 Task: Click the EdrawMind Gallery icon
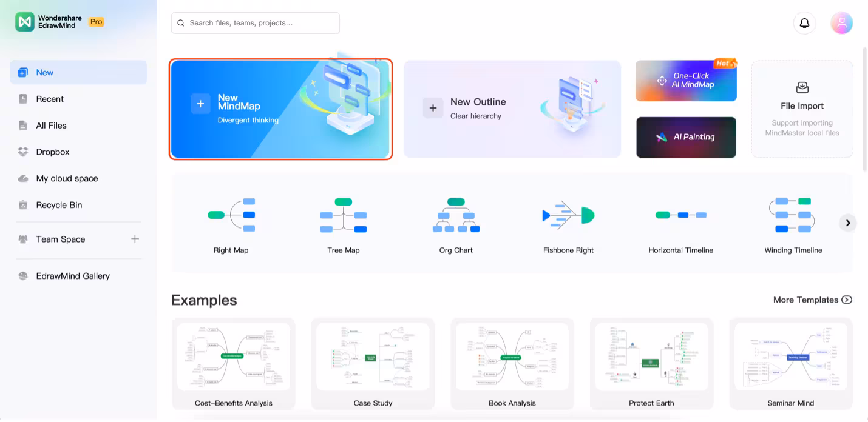[x=23, y=275]
